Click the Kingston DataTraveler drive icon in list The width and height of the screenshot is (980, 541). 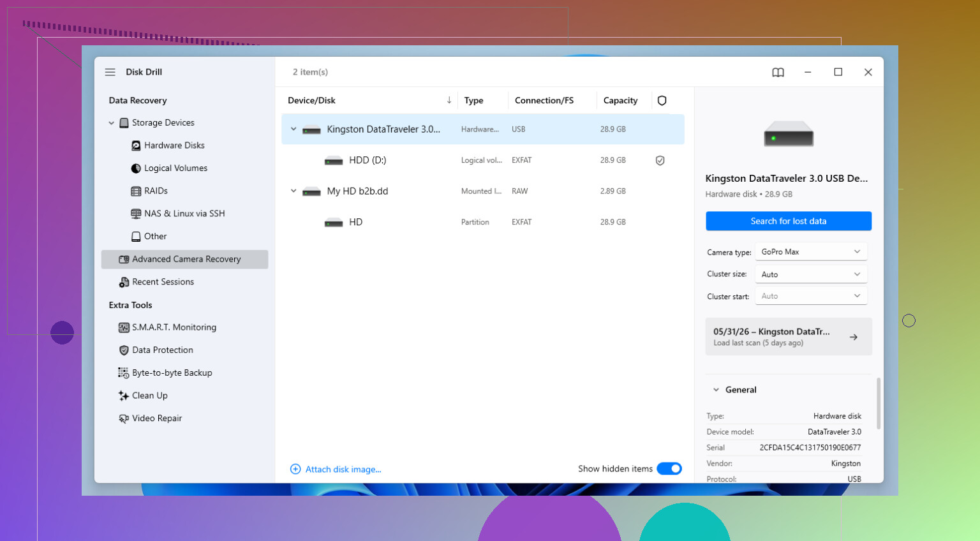(311, 130)
